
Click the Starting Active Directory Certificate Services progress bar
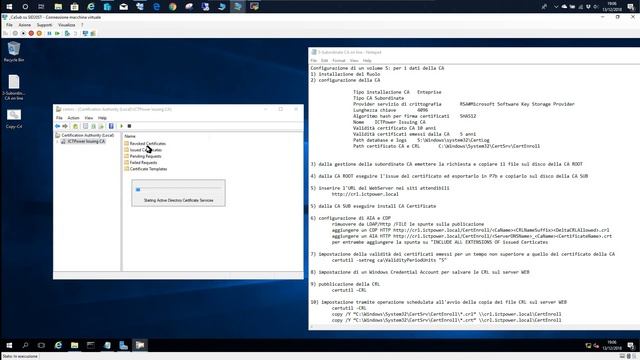178,189
